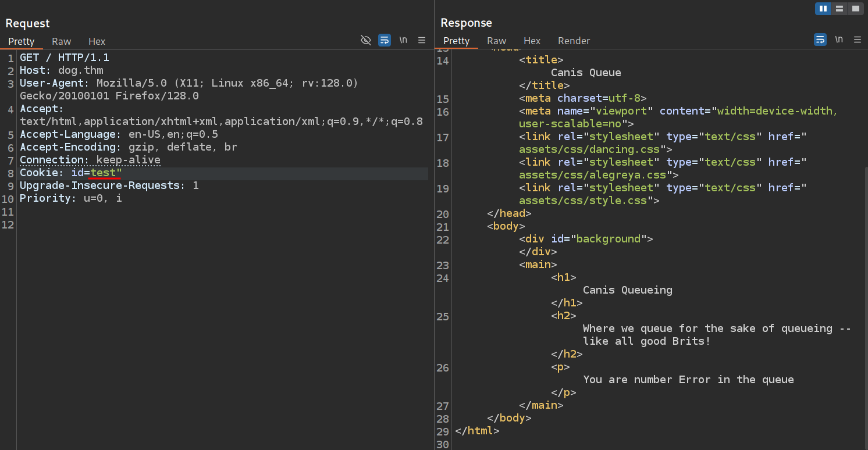Image resolution: width=868 pixels, height=450 pixels.
Task: Show Response in Hex tab
Action: (532, 41)
